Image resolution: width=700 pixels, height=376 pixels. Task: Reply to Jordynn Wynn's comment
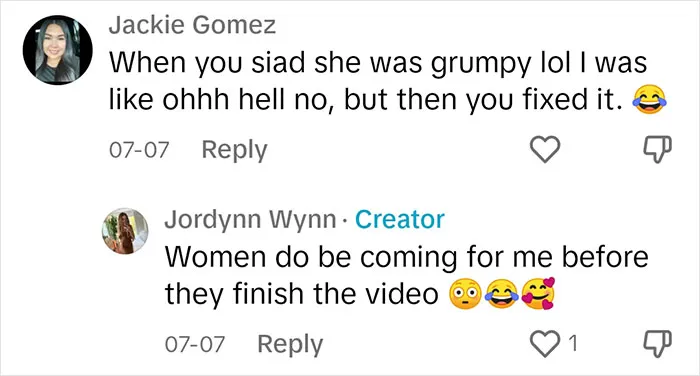click(x=290, y=344)
